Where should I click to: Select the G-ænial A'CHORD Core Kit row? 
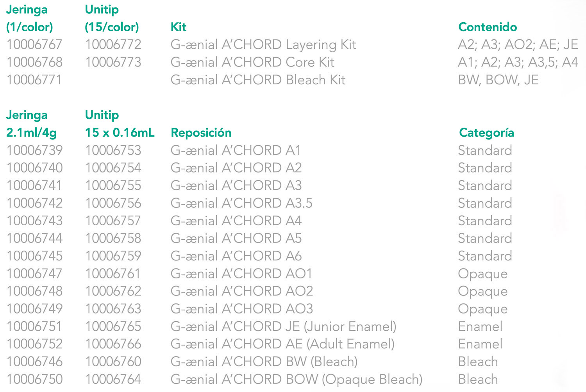tap(252, 62)
